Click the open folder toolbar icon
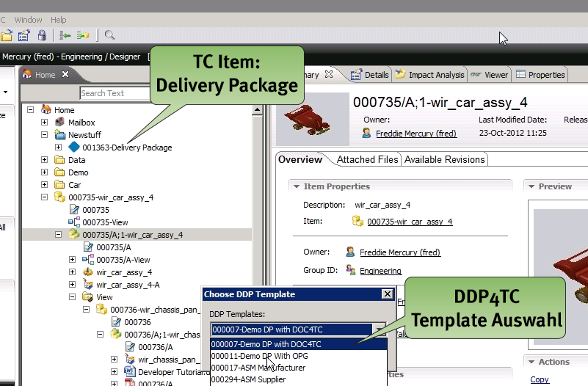This screenshot has width=588, height=386. pyautogui.click(x=7, y=36)
